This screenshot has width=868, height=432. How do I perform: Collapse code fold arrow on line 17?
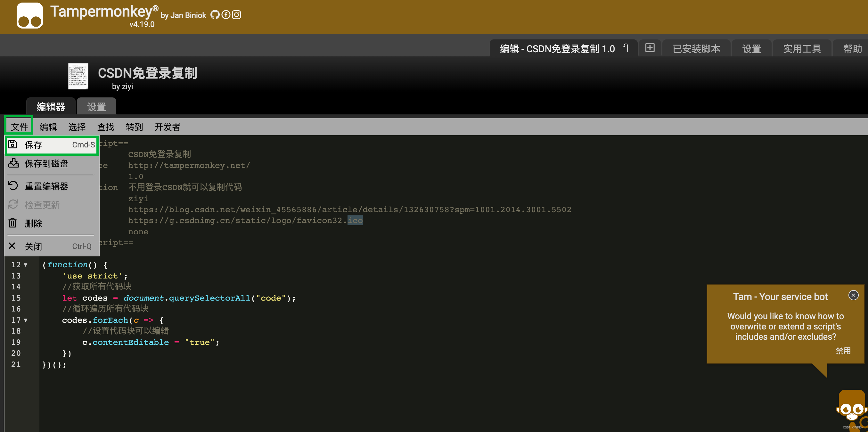click(26, 320)
